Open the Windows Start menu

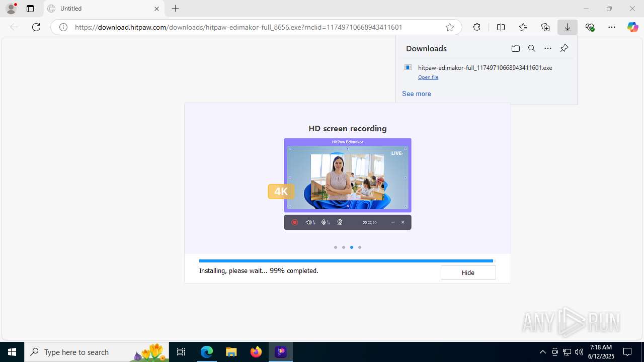tap(12, 352)
